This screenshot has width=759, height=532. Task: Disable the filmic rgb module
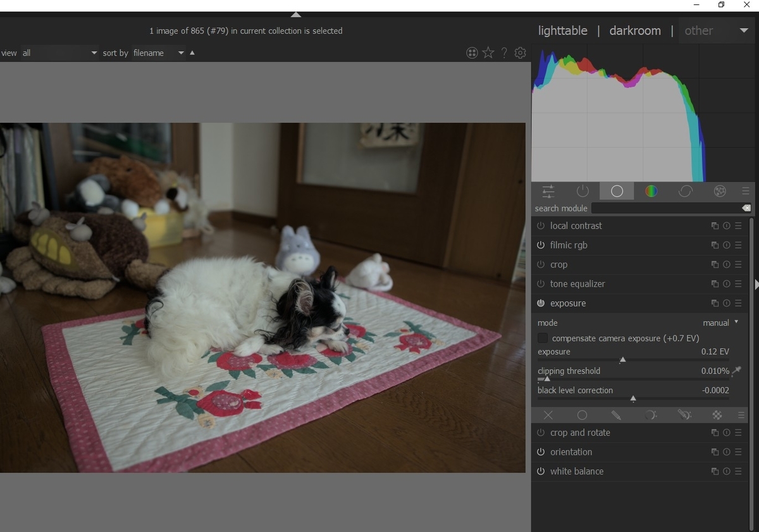point(541,245)
